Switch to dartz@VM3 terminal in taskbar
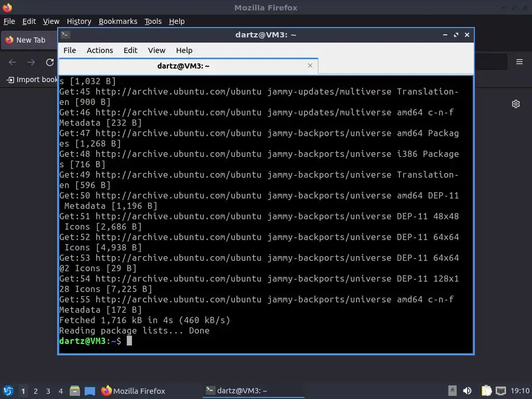 [254, 391]
